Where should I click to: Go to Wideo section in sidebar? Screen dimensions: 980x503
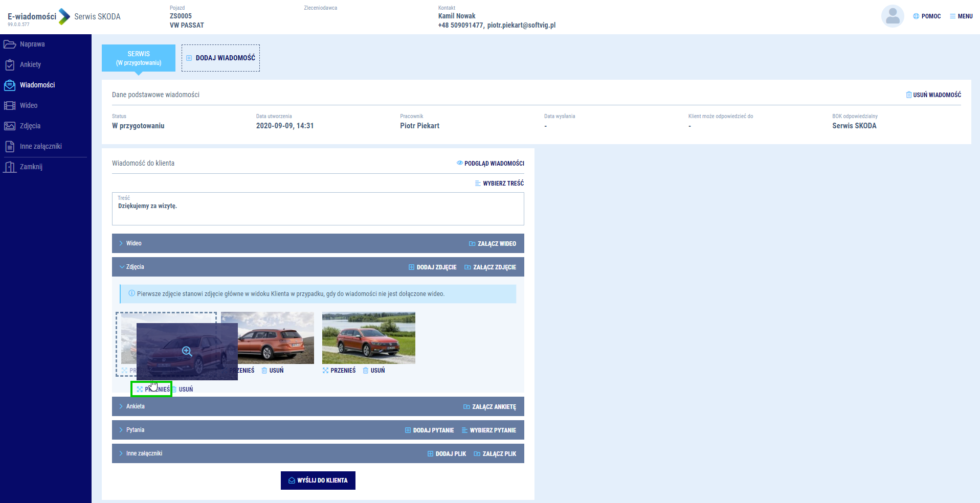(x=29, y=106)
